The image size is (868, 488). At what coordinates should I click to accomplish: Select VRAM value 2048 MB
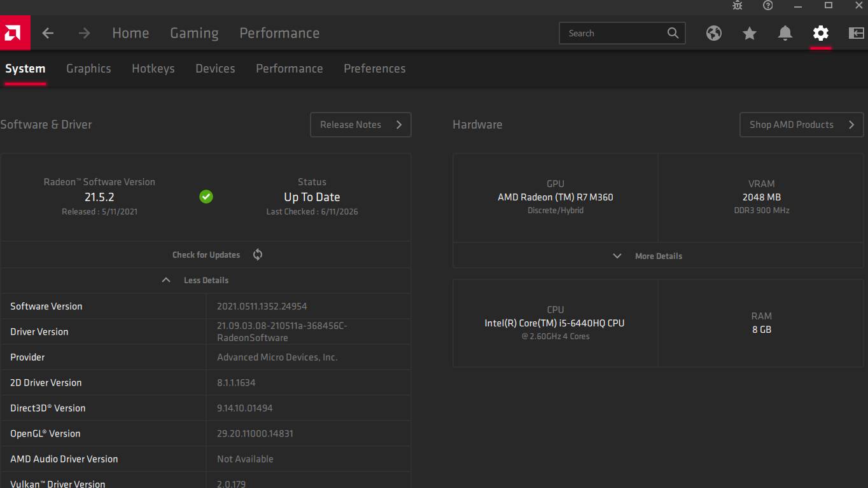click(762, 197)
